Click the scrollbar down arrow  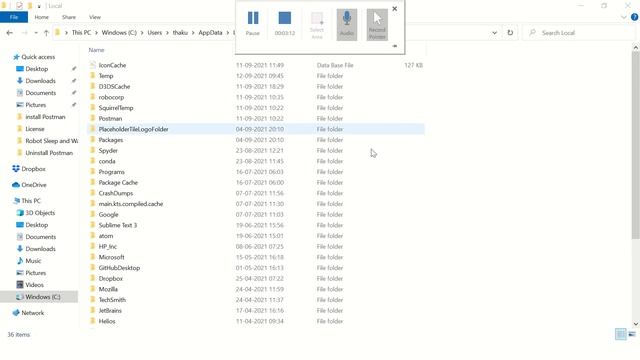(635, 324)
